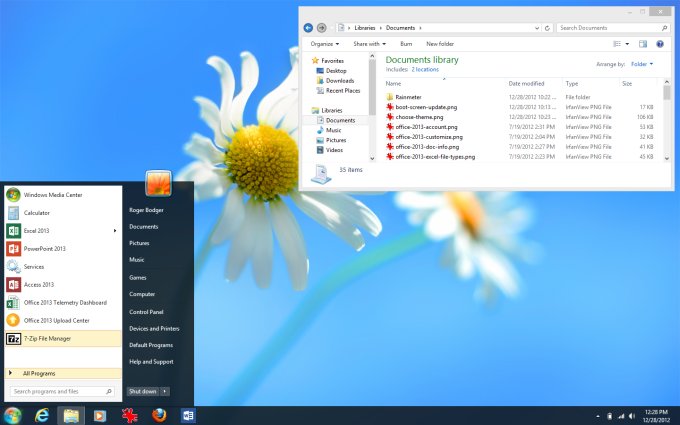Expand All Programs list
This screenshot has height=425, width=680.
[63, 373]
